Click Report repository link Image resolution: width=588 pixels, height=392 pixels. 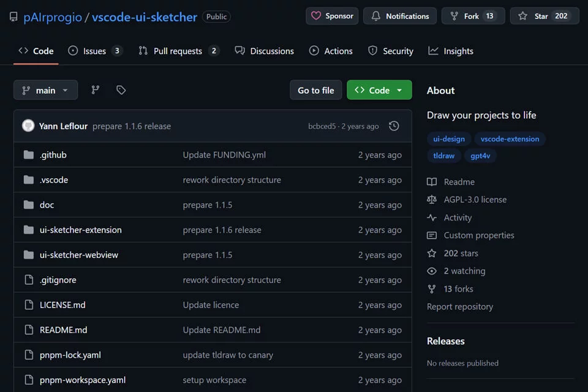[460, 306]
